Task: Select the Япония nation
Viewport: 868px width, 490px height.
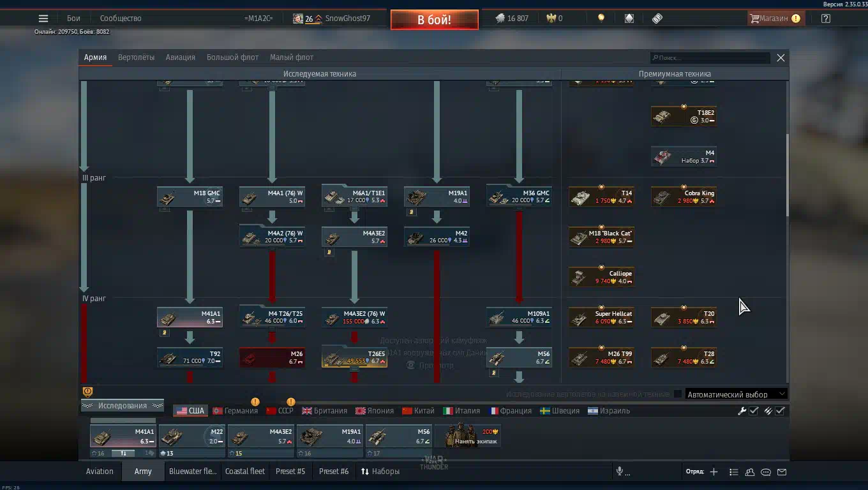Action: pos(375,411)
